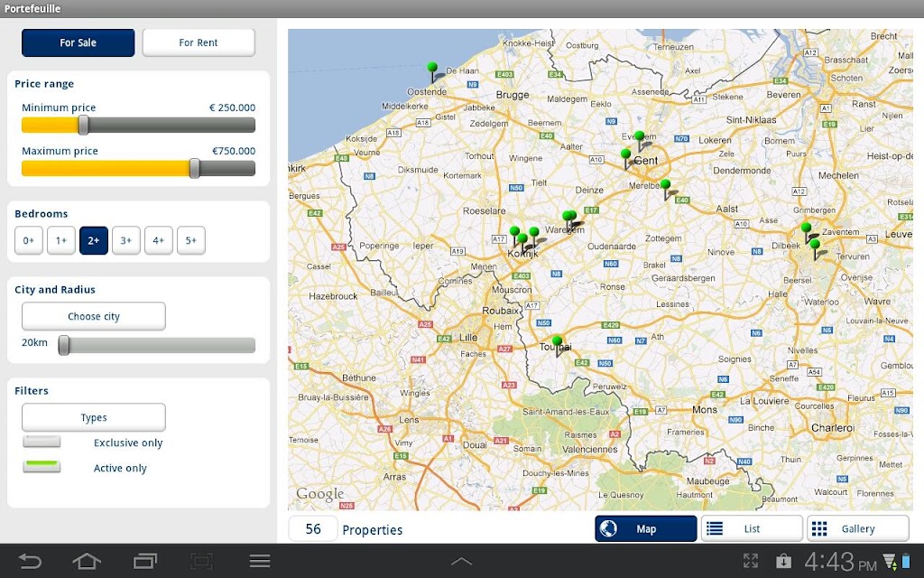Switch to the For Rent tab
Viewport: 924px width, 578px height.
pyautogui.click(x=199, y=42)
